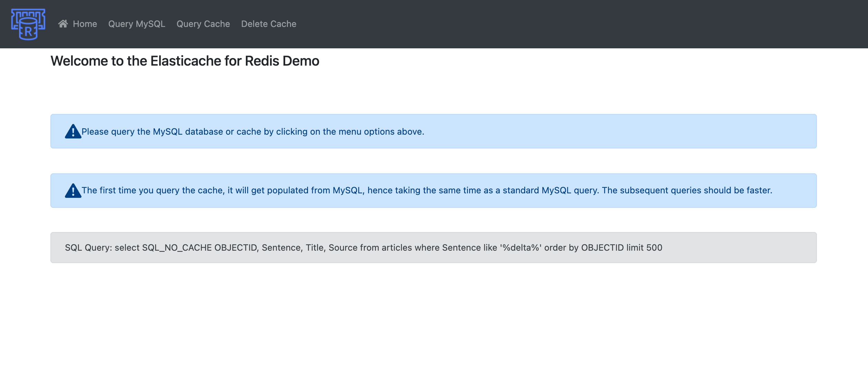The image size is (868, 386).
Task: Click the warning triangle in second alert
Action: click(73, 191)
